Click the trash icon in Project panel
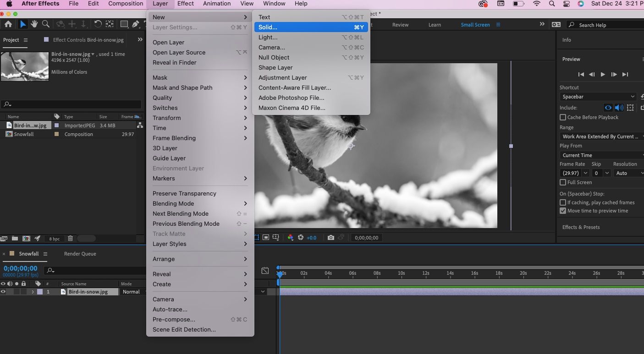Image resolution: width=644 pixels, height=354 pixels. click(x=70, y=238)
